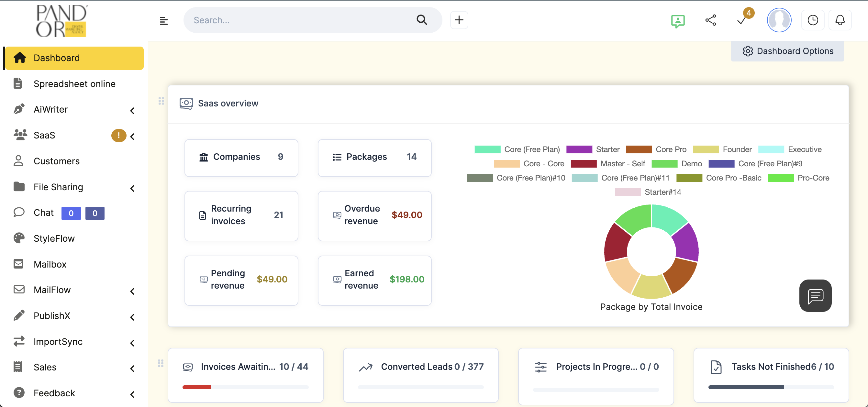The image size is (868, 407).
Task: Open the Packages count card
Action: (x=374, y=158)
